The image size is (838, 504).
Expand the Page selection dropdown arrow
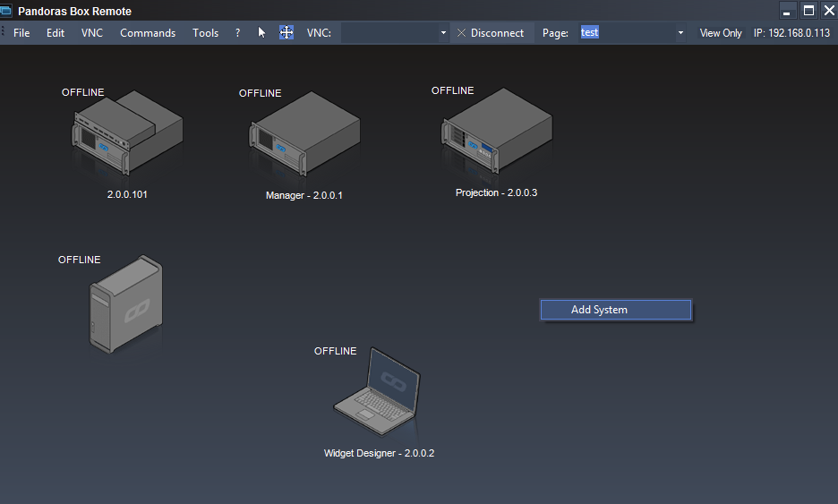(x=680, y=33)
